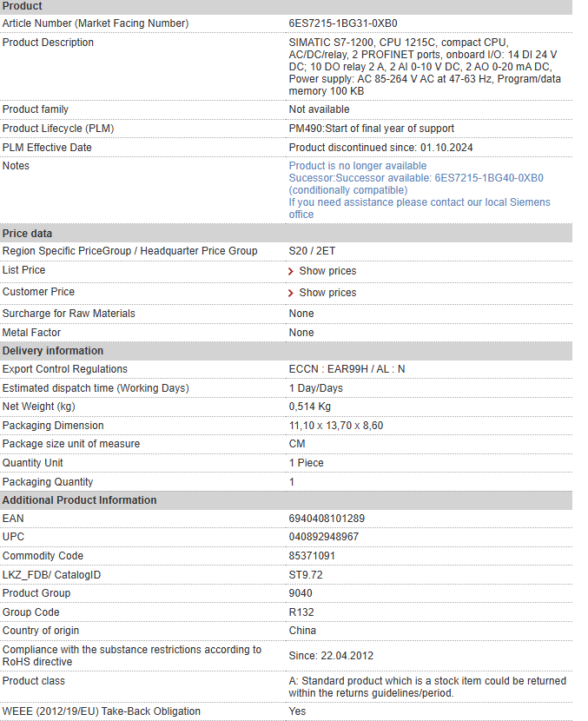Click 'WEEE (2012/19/EU) Take-Back Obligation' label

[x=101, y=711]
